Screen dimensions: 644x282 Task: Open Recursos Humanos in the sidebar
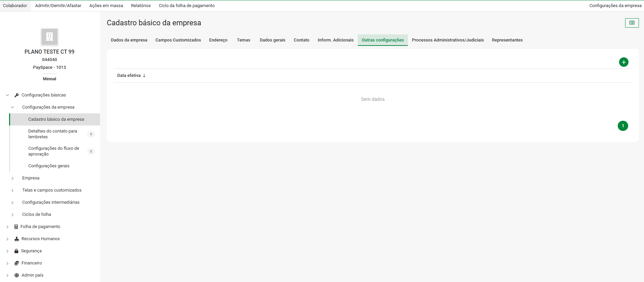click(40, 239)
